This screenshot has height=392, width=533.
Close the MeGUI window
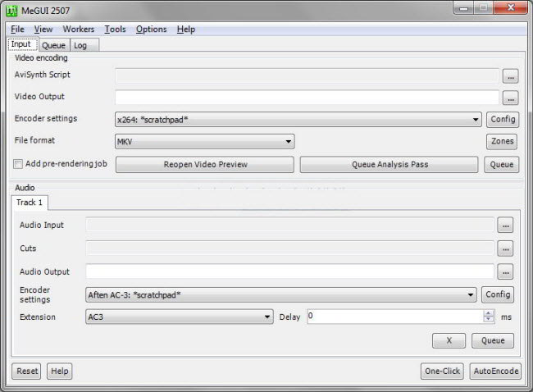(510, 8)
